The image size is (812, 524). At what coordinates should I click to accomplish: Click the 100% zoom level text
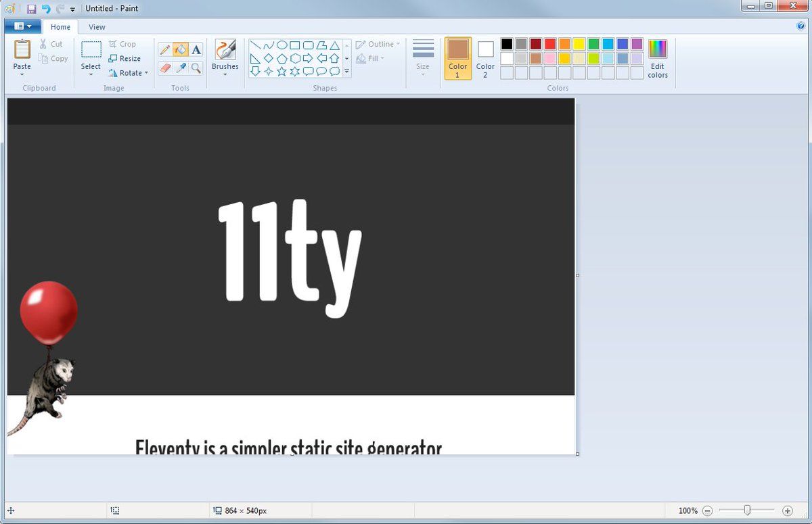[687, 511]
